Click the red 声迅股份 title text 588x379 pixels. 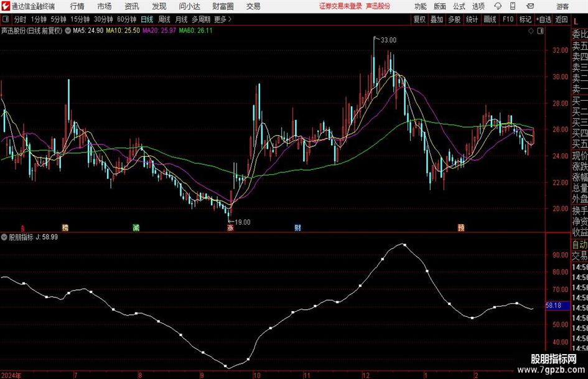tap(378, 6)
